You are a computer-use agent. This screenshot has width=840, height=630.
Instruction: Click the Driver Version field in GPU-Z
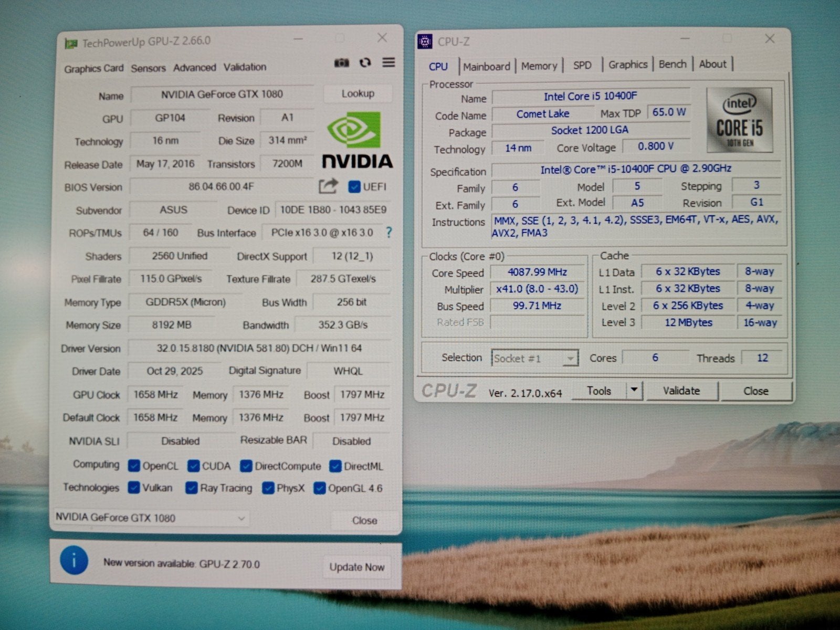[259, 348]
